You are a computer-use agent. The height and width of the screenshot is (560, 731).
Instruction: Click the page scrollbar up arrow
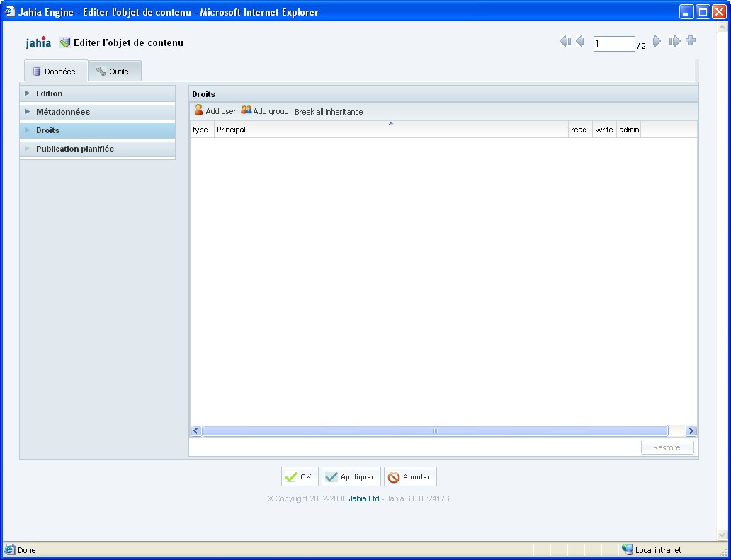[722, 28]
